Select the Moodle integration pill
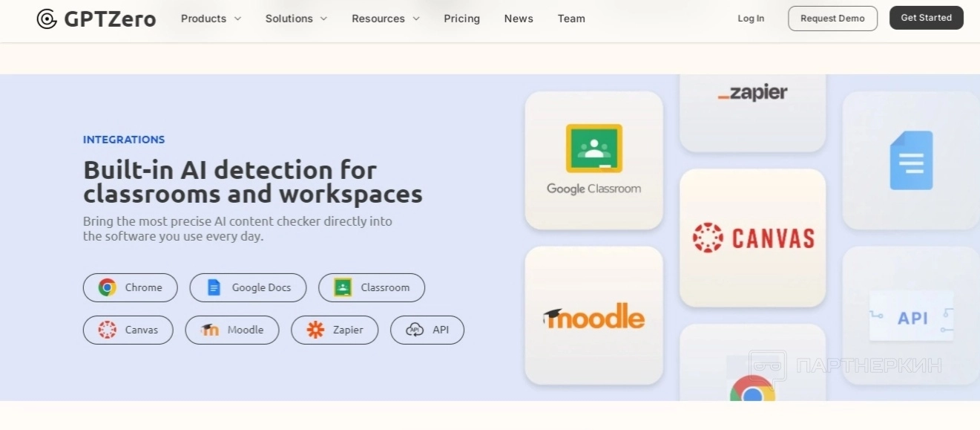This screenshot has height=430, width=980. [232, 330]
